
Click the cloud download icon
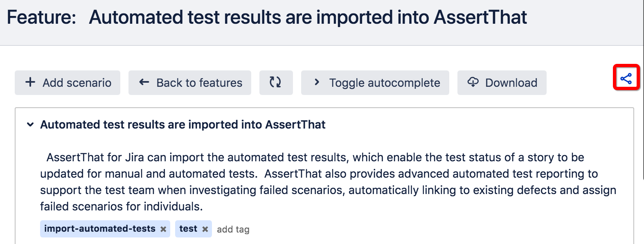473,82
